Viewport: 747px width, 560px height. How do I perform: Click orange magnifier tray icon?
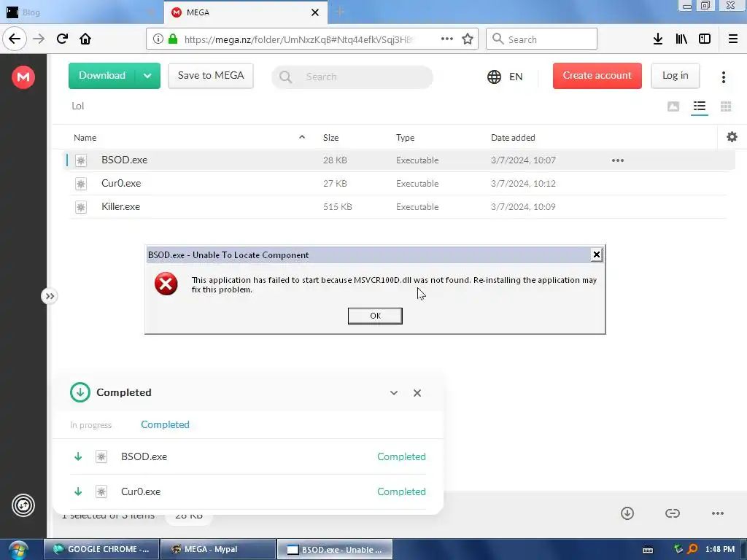(692, 549)
